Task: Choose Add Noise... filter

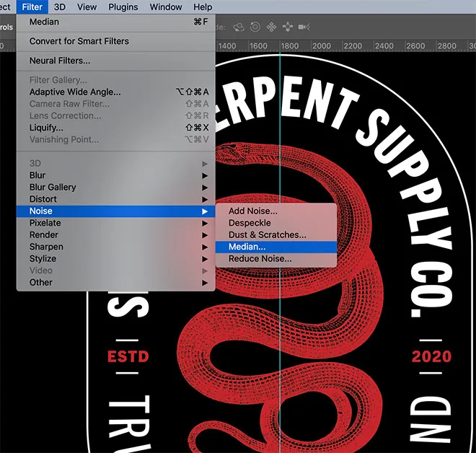Action: [x=252, y=211]
